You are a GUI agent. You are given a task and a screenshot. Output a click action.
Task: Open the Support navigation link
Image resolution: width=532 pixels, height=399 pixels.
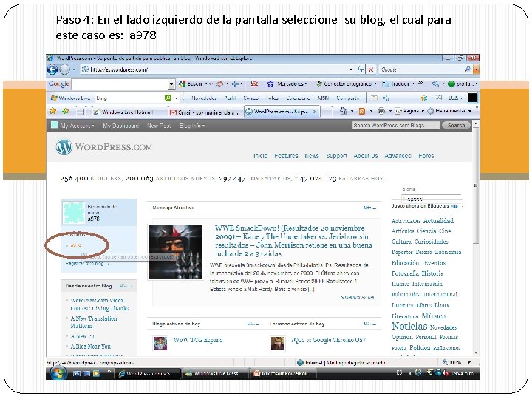337,156
